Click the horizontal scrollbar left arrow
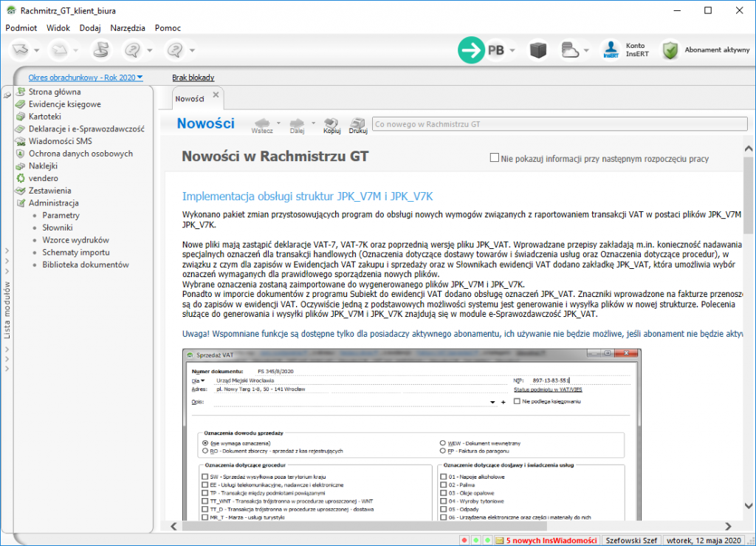Screen dimensions: 756x546 [174, 526]
